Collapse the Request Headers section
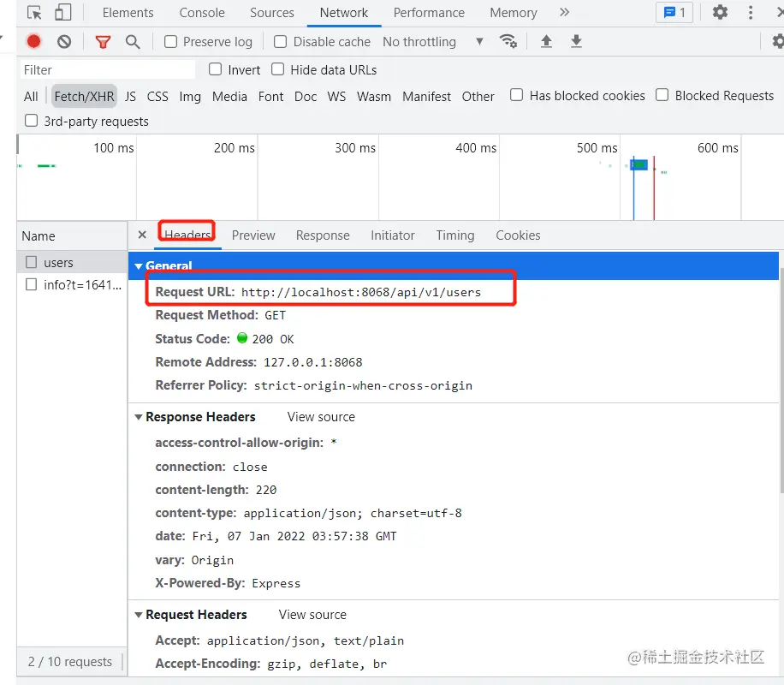Image resolution: width=784 pixels, height=685 pixels. [139, 615]
